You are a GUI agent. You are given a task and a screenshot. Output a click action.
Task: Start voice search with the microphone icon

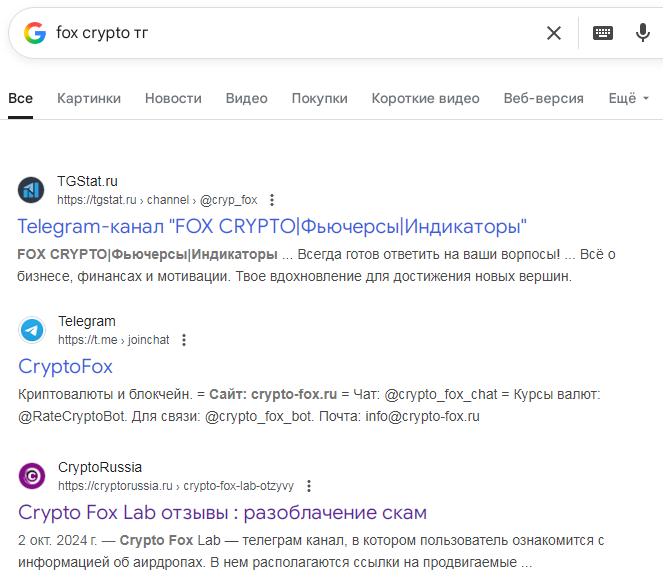(x=643, y=33)
